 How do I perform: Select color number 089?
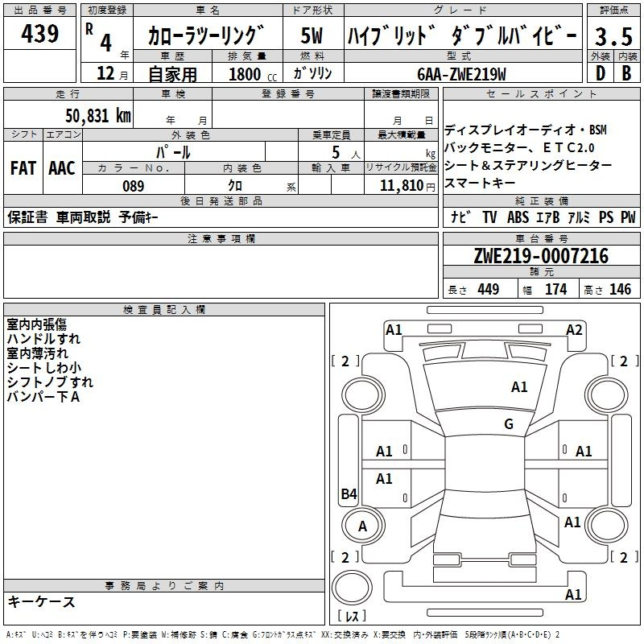(133, 186)
